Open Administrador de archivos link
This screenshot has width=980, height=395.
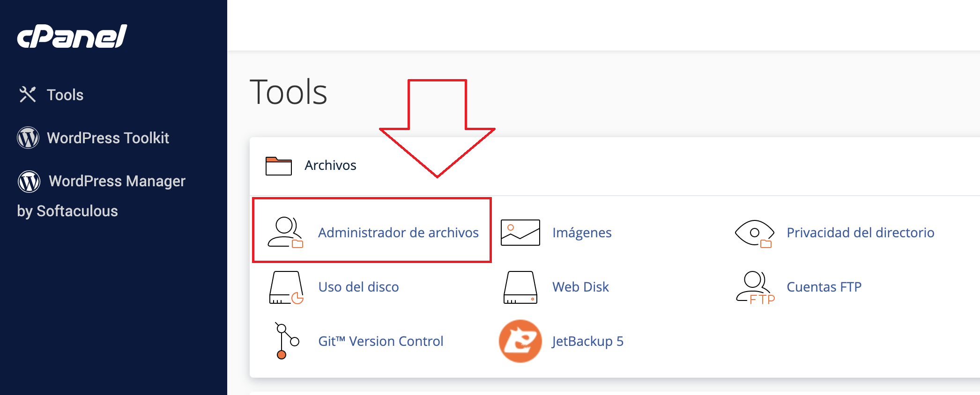pos(398,233)
